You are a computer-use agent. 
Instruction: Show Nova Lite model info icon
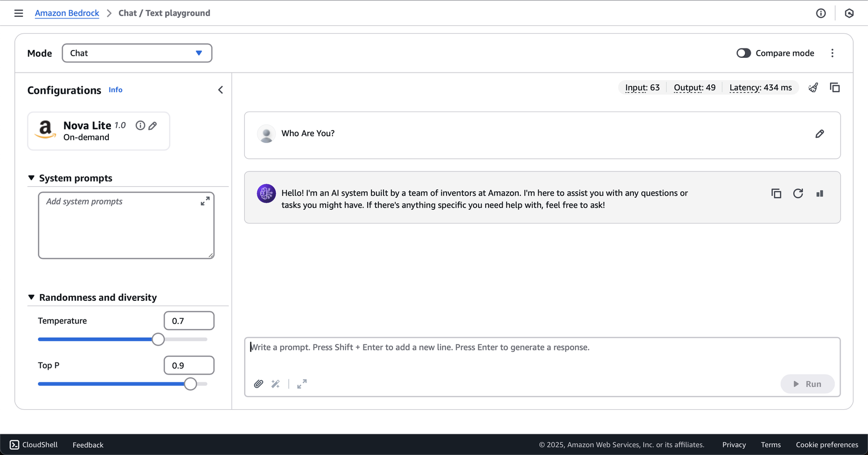pyautogui.click(x=140, y=125)
